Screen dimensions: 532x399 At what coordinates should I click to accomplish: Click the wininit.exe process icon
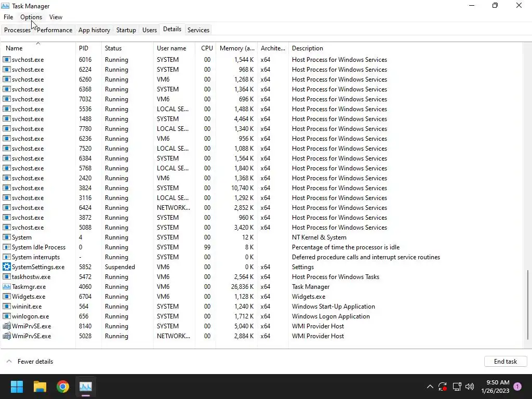(x=6, y=306)
